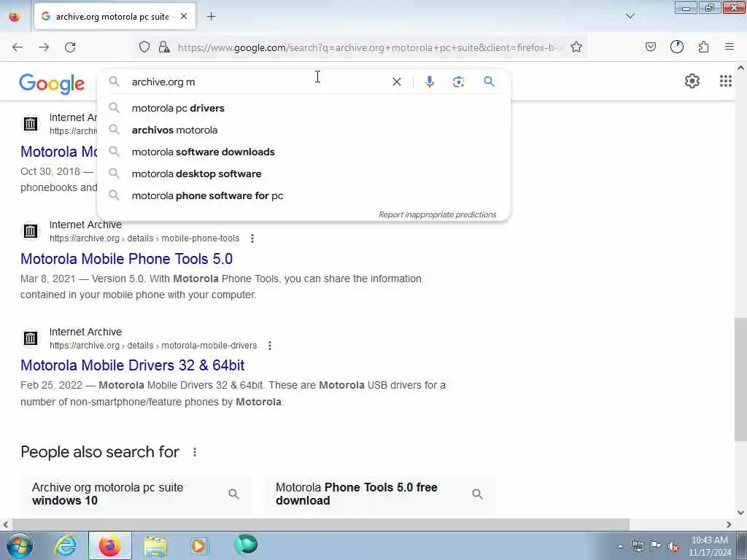Choose suggestion motorola desktop software
This screenshot has height=560, width=747.
[303, 174]
